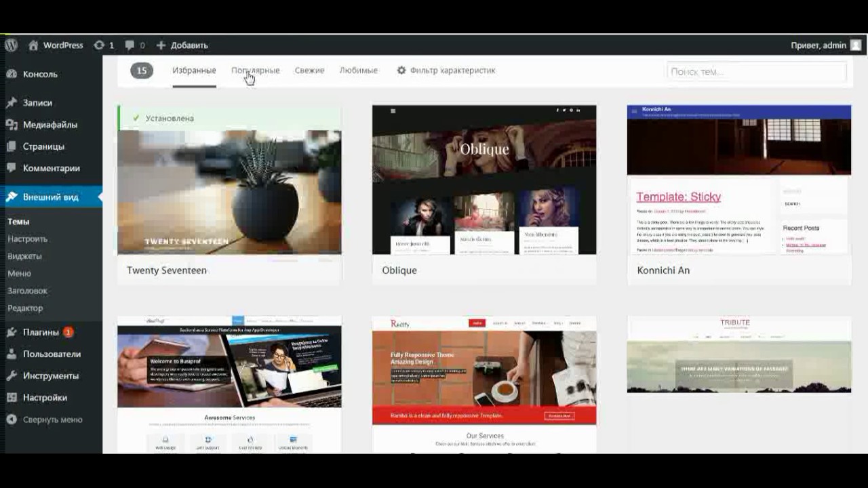Click the Комментарии sidebar icon
This screenshot has width=868, height=488.
12,168
